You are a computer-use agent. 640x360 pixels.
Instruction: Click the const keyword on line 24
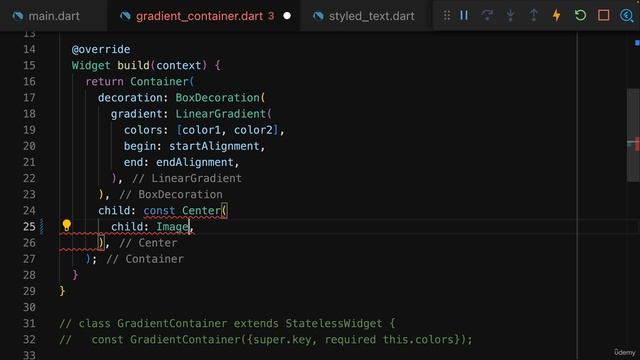tap(159, 211)
